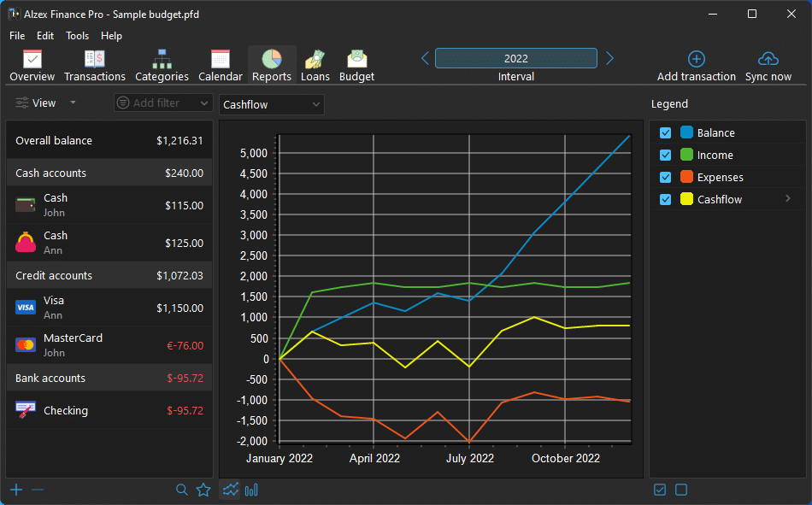Open the Loans section
The image size is (812, 505).
[315, 66]
